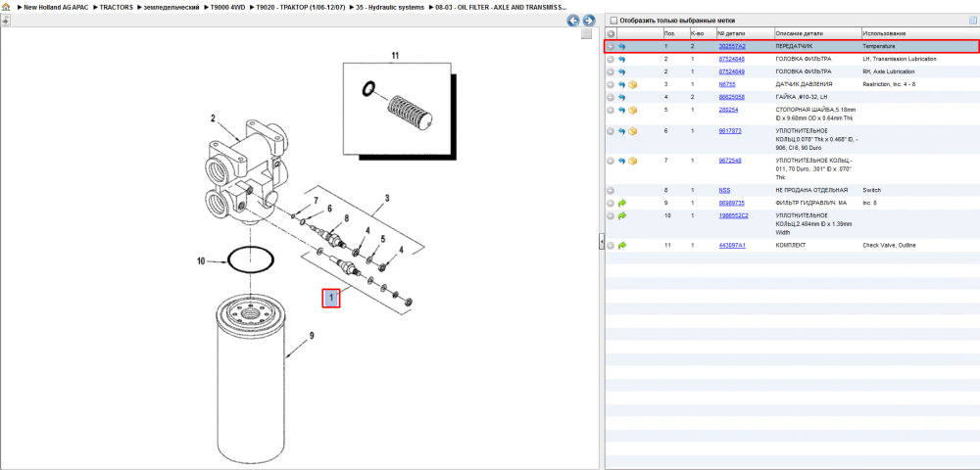Select 'ДАТЧИК ДАВЛЕНИЯ' description cell
This screenshot has width=980, height=470.
pyautogui.click(x=804, y=83)
